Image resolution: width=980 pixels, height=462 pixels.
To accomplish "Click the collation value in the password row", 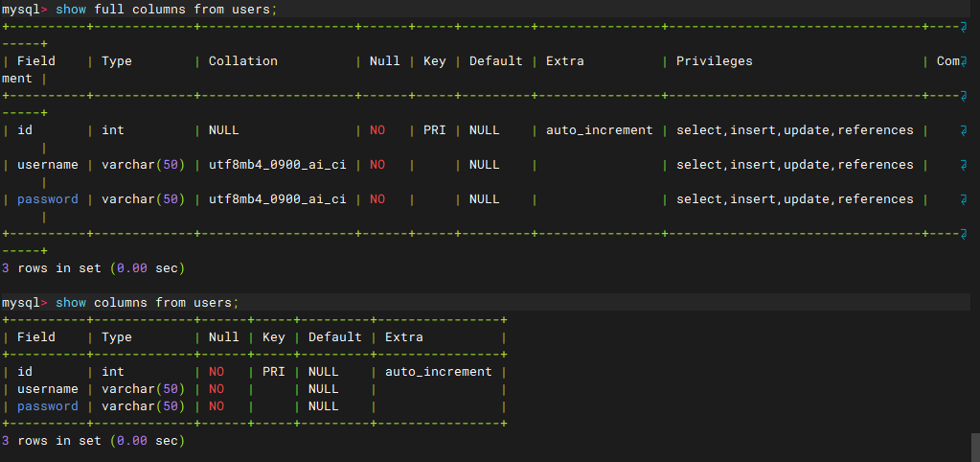I will coord(277,199).
